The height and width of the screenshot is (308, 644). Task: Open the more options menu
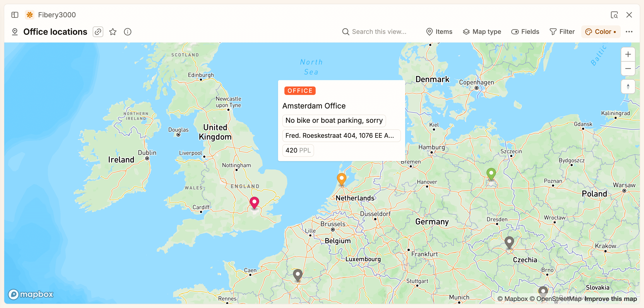click(629, 32)
